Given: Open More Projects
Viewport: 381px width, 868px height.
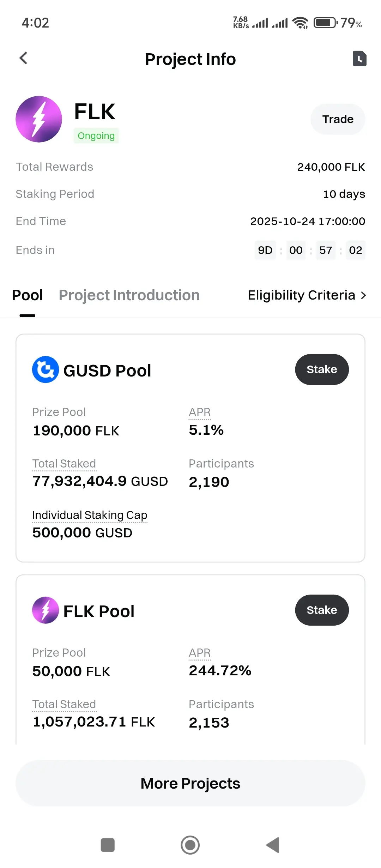Looking at the screenshot, I should click(x=190, y=783).
